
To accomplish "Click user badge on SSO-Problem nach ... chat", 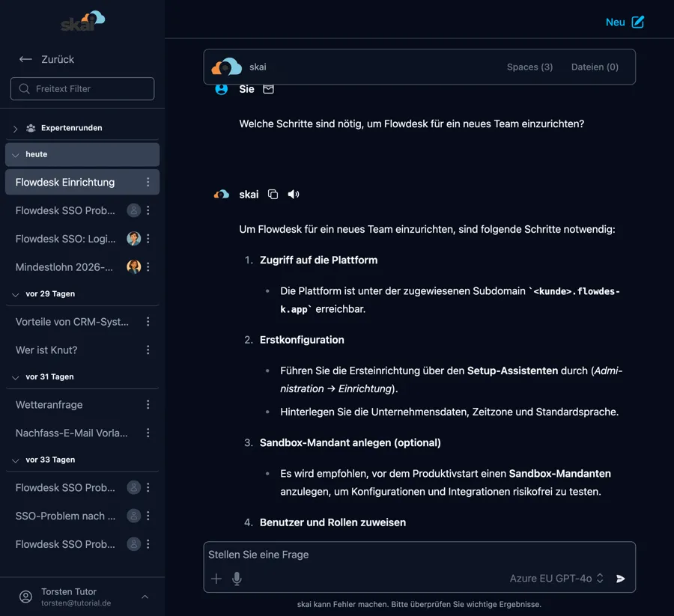I will click(134, 516).
